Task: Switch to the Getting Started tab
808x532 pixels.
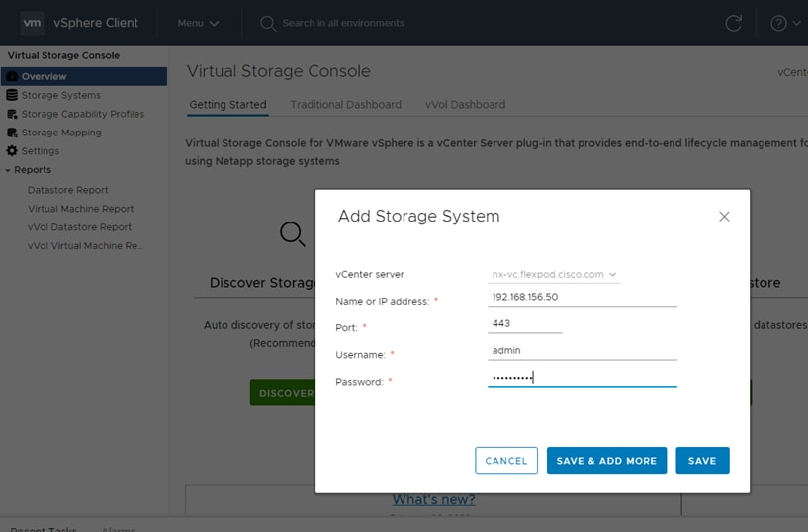Action: pos(227,105)
